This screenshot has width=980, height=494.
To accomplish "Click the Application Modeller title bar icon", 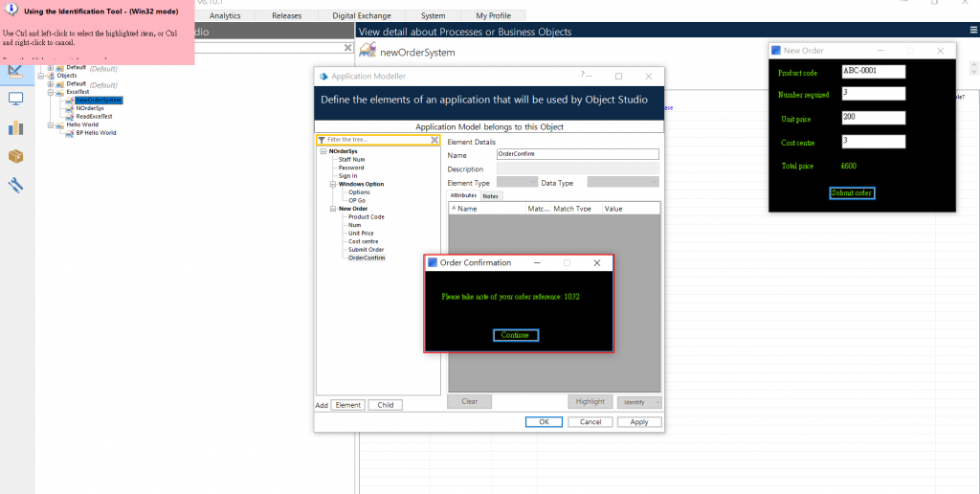I will 323,77.
